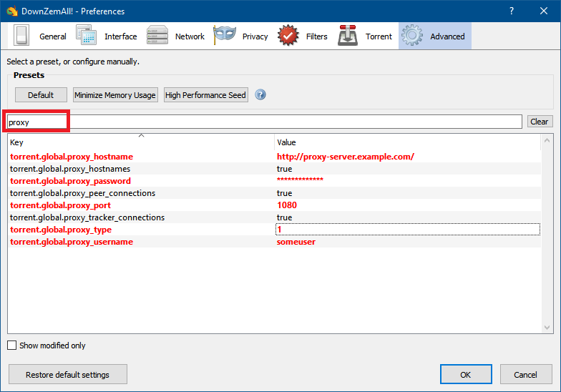Click the http://proxy-server.example.com/ value
This screenshot has width=561, height=392.
(346, 157)
